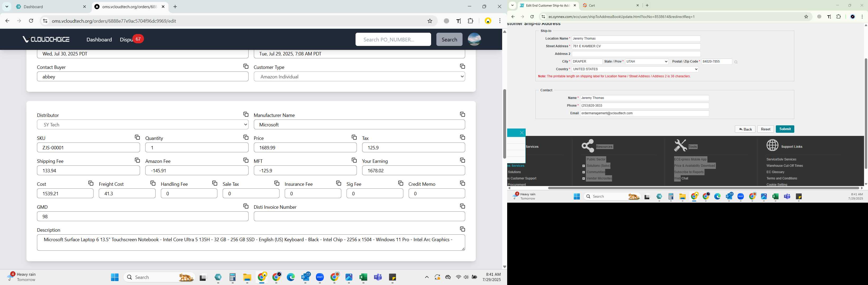This screenshot has height=285, width=868.
Task: Click the vertical scrollbar of OMS page
Action: coord(504,123)
